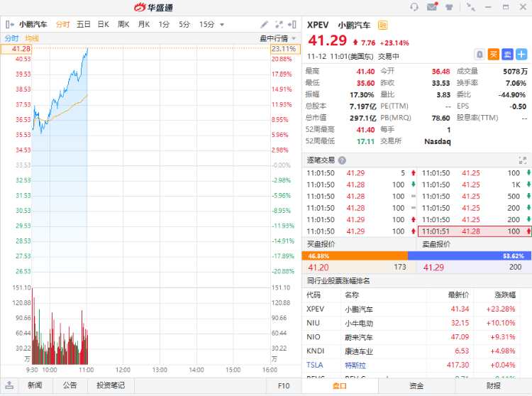Screen dimensions: 532x396
Task: Click the 52周最低 value 17.11
Action: coord(365,141)
